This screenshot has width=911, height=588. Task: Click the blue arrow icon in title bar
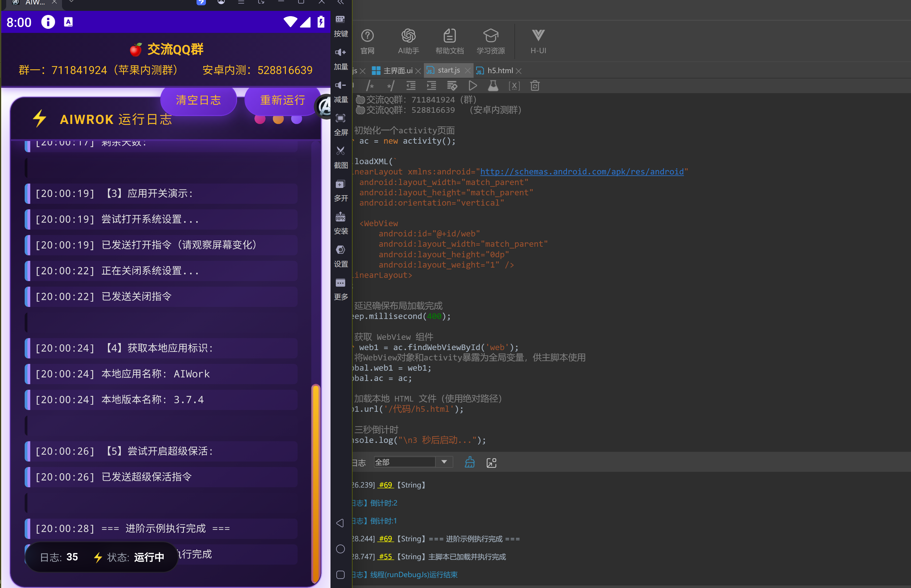[201, 2]
